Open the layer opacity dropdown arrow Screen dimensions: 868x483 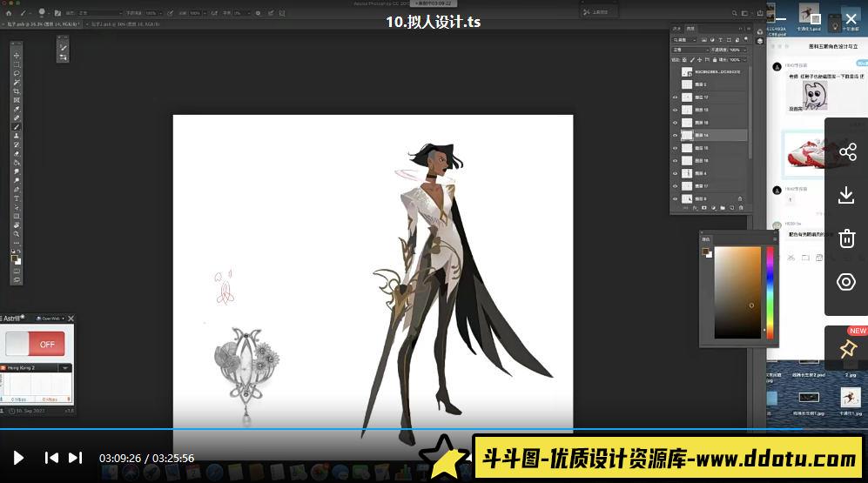click(x=744, y=50)
